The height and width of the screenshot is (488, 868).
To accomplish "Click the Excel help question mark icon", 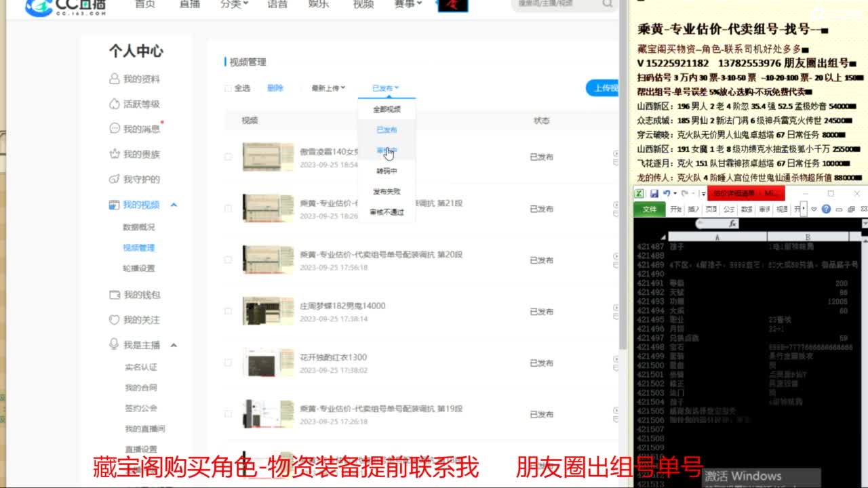I will (x=826, y=209).
